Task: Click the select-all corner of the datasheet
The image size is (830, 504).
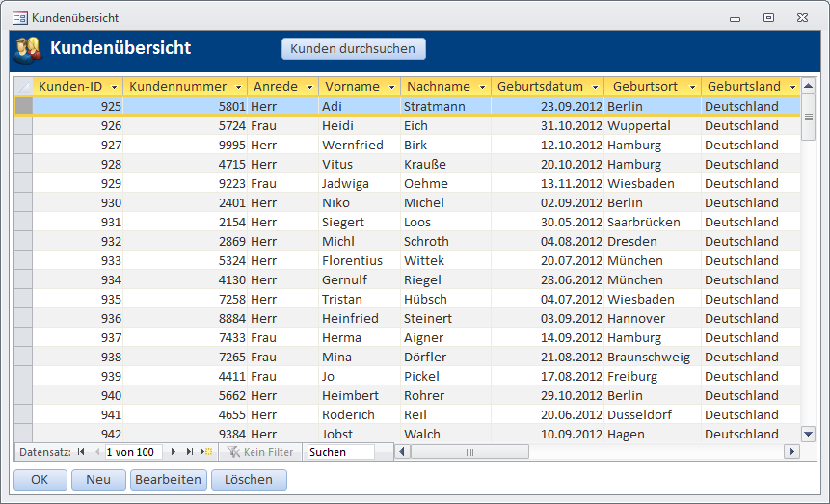Action: pyautogui.click(x=23, y=87)
